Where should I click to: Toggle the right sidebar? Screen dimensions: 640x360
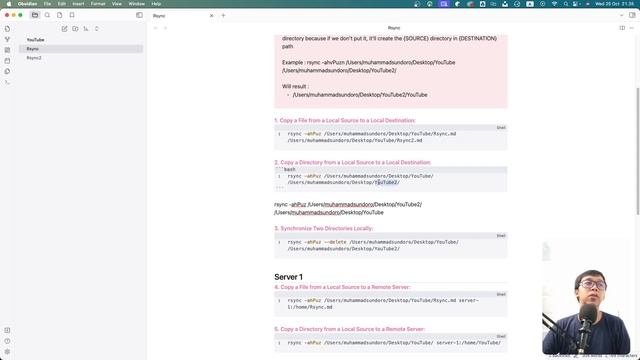click(x=632, y=15)
